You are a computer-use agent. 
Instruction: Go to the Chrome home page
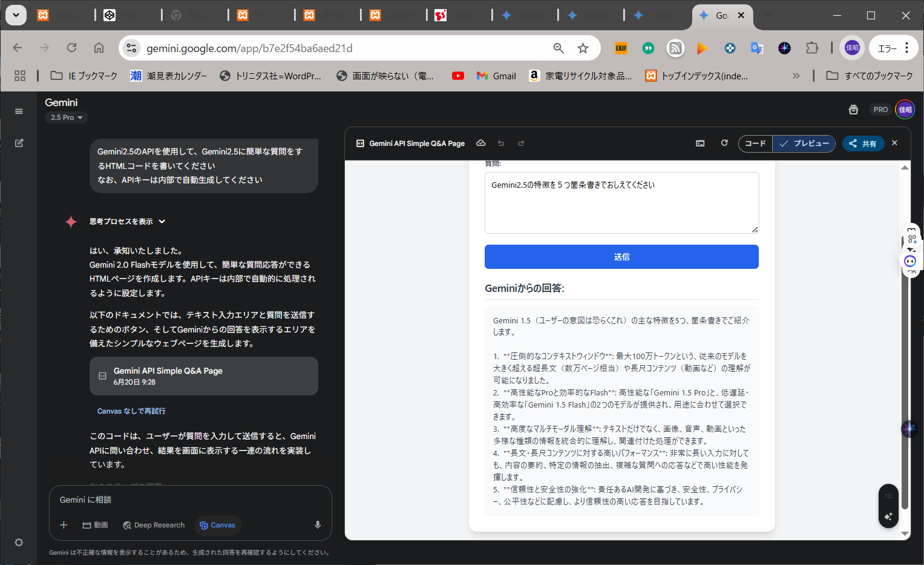pyautogui.click(x=99, y=48)
